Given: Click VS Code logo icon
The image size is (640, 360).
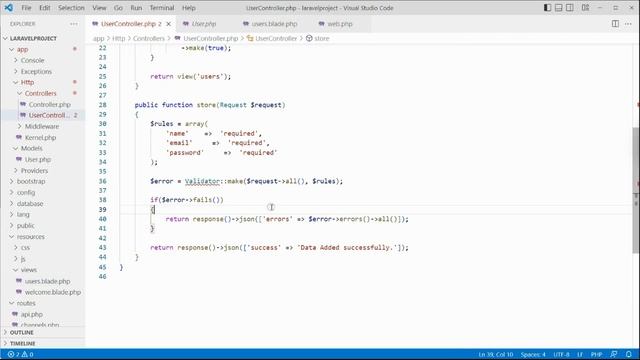Looking at the screenshot, I should coord(8,8).
